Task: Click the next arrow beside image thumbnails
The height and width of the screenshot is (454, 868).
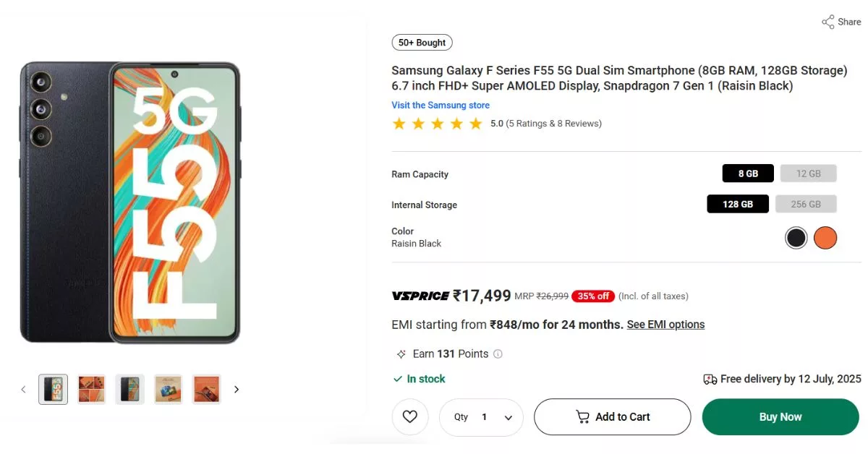Action: [x=237, y=389]
